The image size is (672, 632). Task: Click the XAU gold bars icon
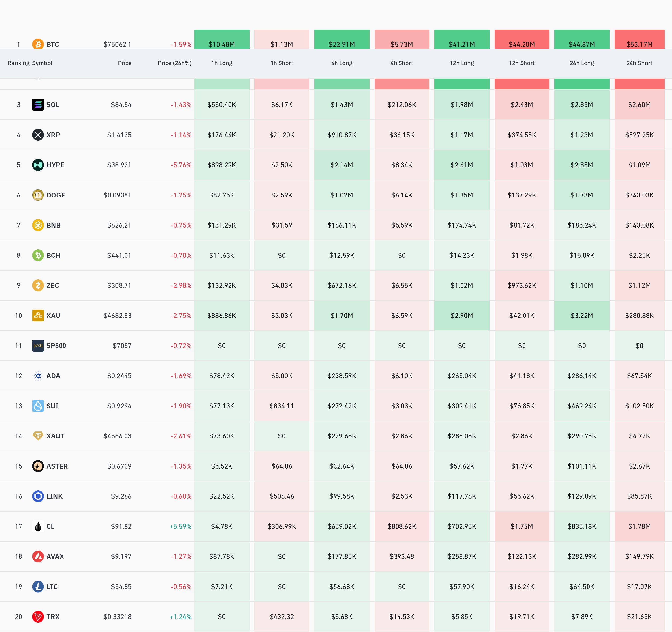[x=38, y=316]
